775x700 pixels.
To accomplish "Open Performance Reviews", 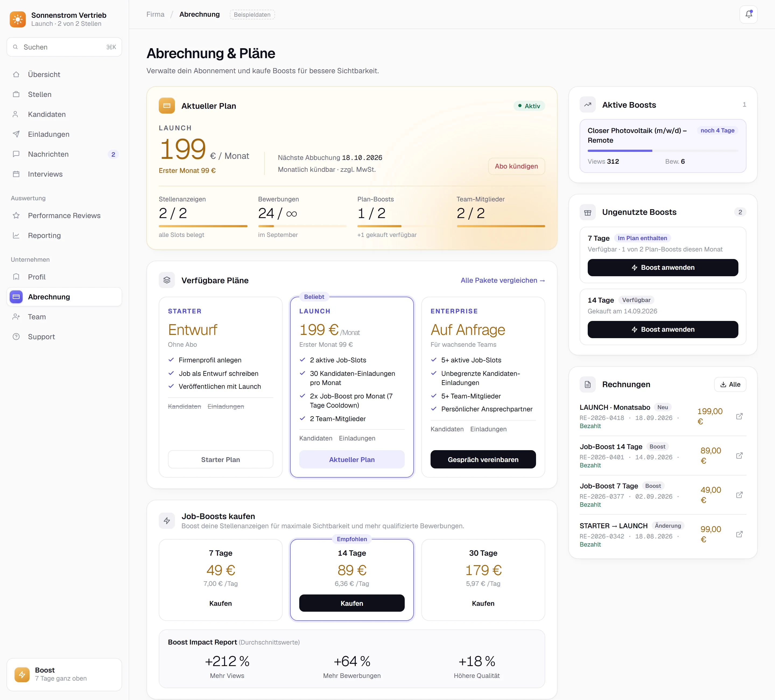I will coord(64,215).
